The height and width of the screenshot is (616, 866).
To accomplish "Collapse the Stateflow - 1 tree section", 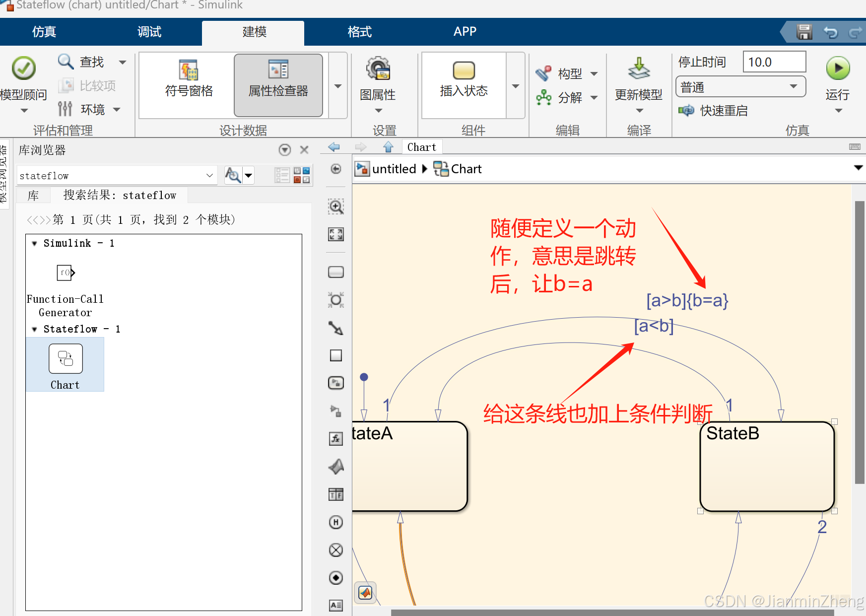I will click(34, 329).
